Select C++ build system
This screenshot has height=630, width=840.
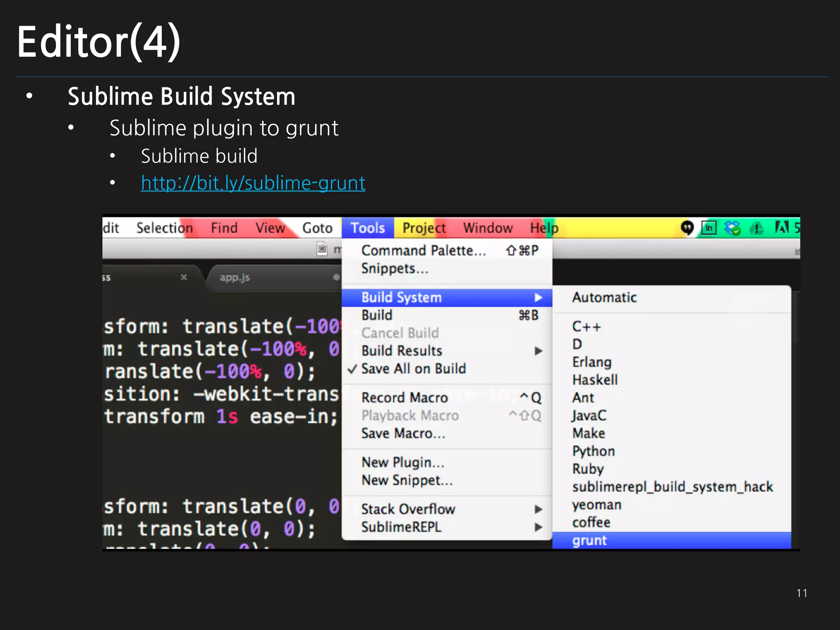pyautogui.click(x=672, y=326)
